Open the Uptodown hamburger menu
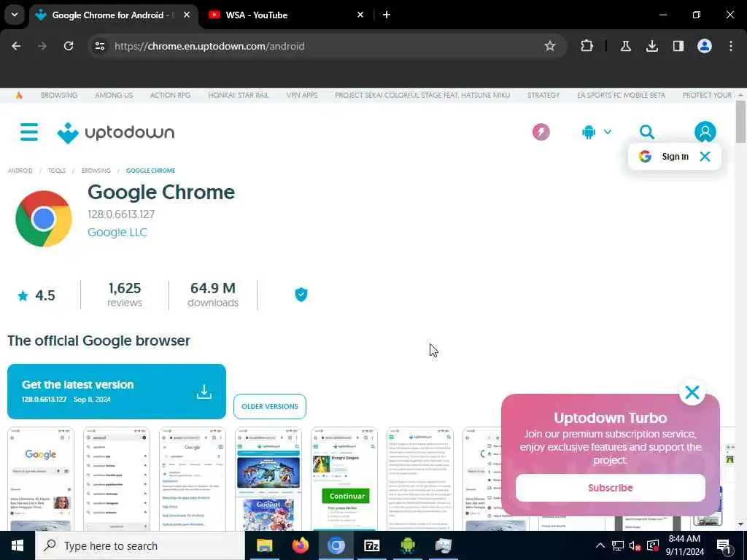This screenshot has width=747, height=560. click(x=29, y=132)
